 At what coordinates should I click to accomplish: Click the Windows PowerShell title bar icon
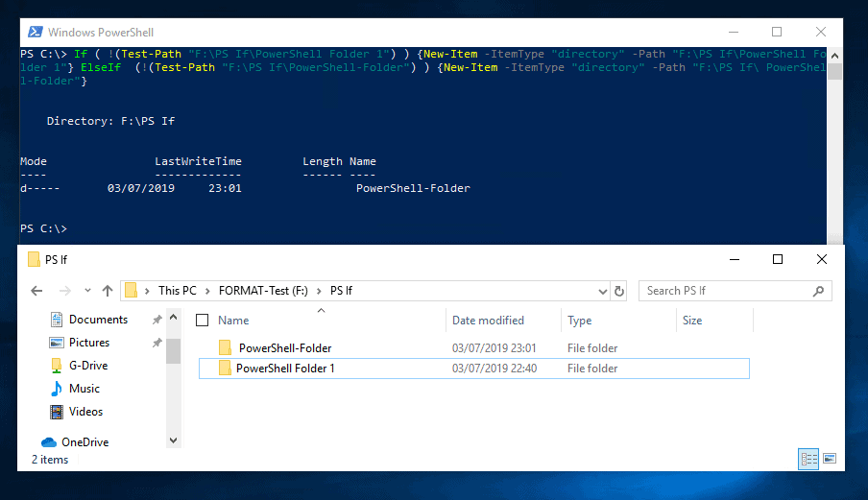pyautogui.click(x=36, y=32)
